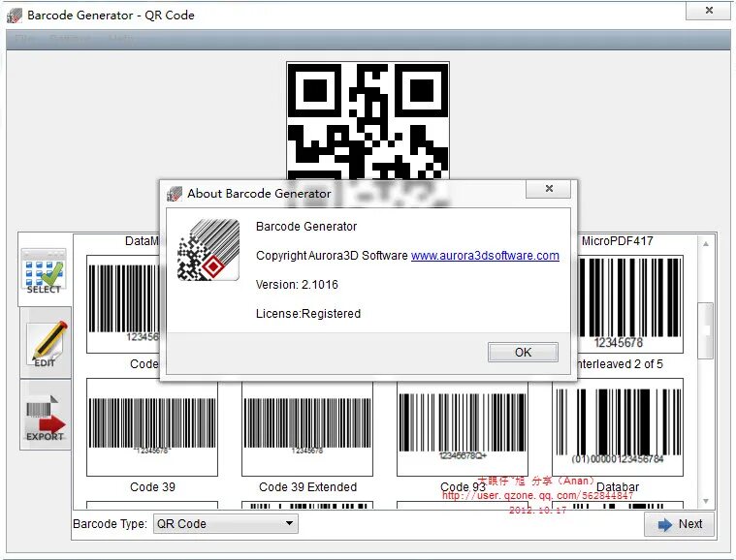
Task: Click the Barcode Generator logo in About dialog
Action: pos(208,250)
